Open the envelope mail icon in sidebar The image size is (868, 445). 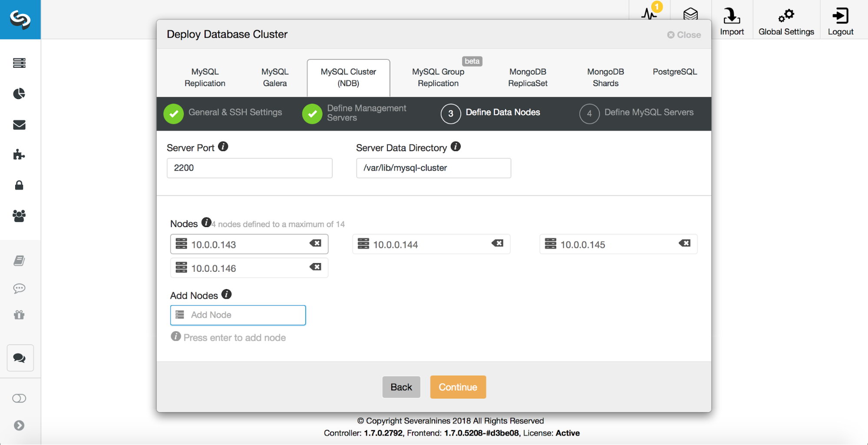pyautogui.click(x=19, y=125)
